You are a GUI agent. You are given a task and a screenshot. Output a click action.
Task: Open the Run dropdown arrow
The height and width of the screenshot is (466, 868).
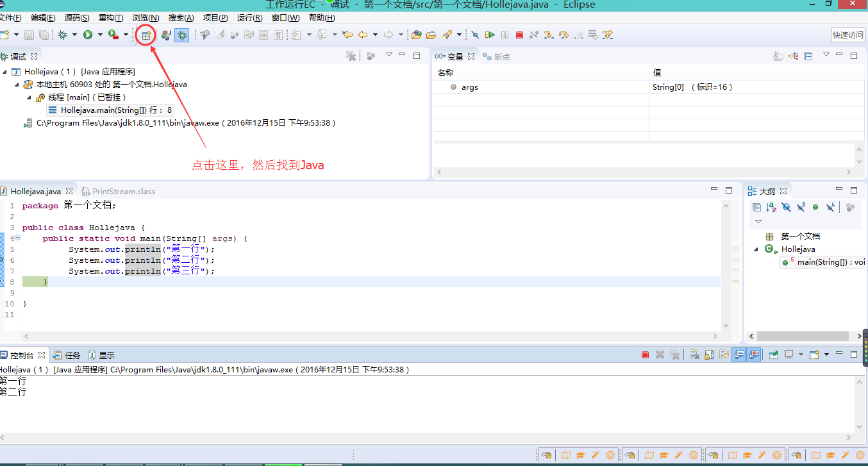point(100,35)
